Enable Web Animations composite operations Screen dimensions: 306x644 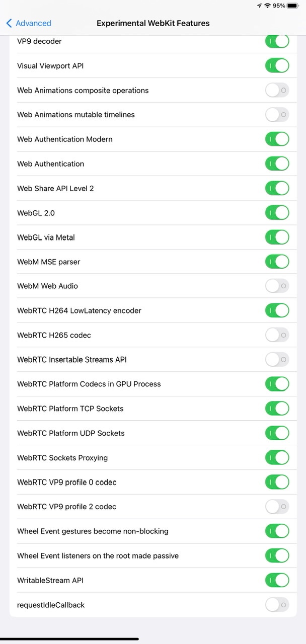click(x=277, y=90)
